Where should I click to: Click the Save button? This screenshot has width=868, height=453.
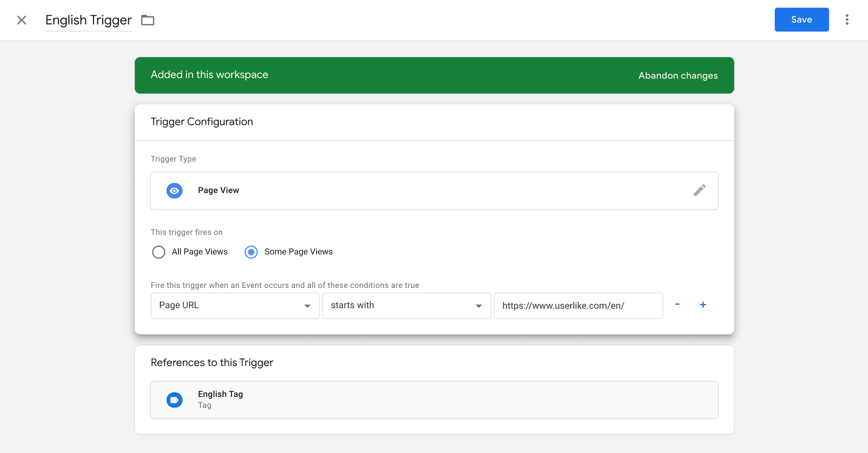pyautogui.click(x=801, y=19)
